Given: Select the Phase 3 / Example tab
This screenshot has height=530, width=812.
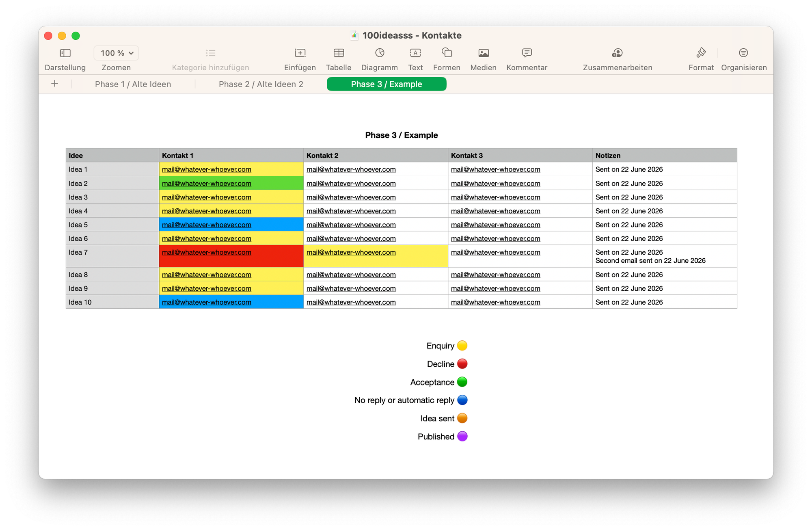Looking at the screenshot, I should coord(387,84).
